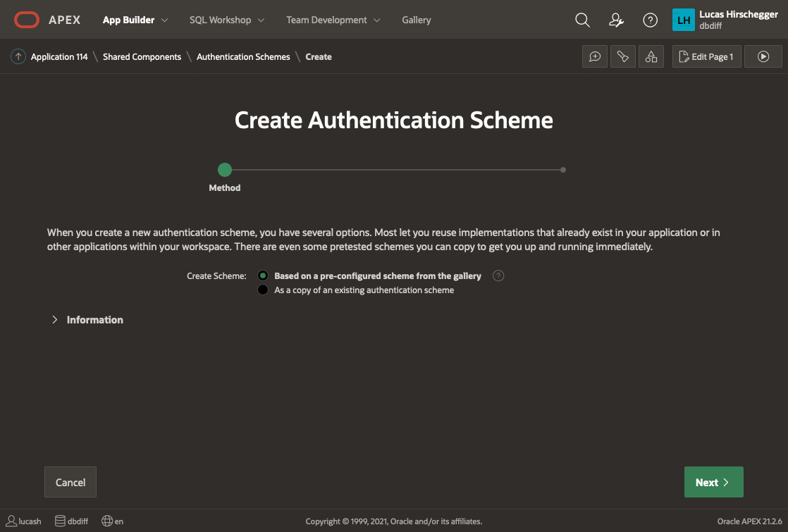The height and width of the screenshot is (532, 788).
Task: Click the administration person icon in header
Action: [616, 20]
